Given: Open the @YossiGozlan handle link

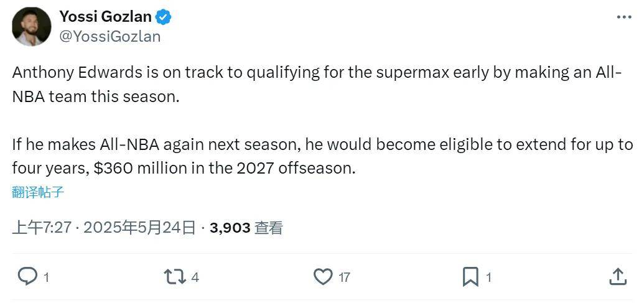Looking at the screenshot, I should coord(110,37).
